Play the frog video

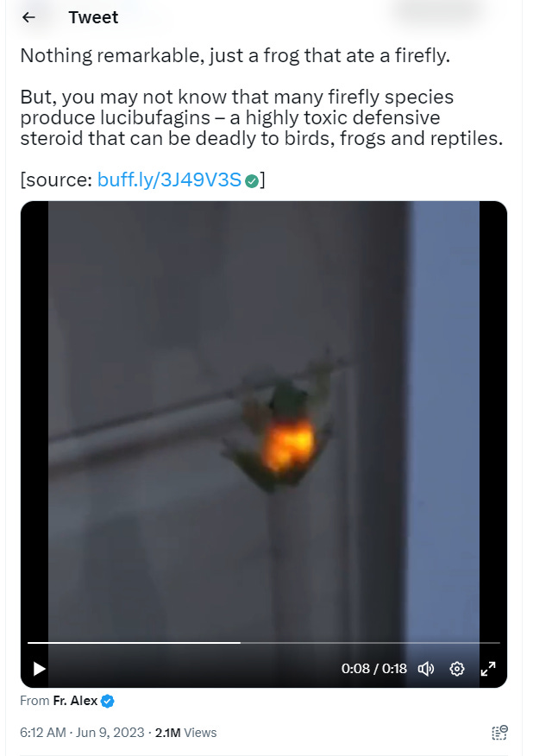39,669
